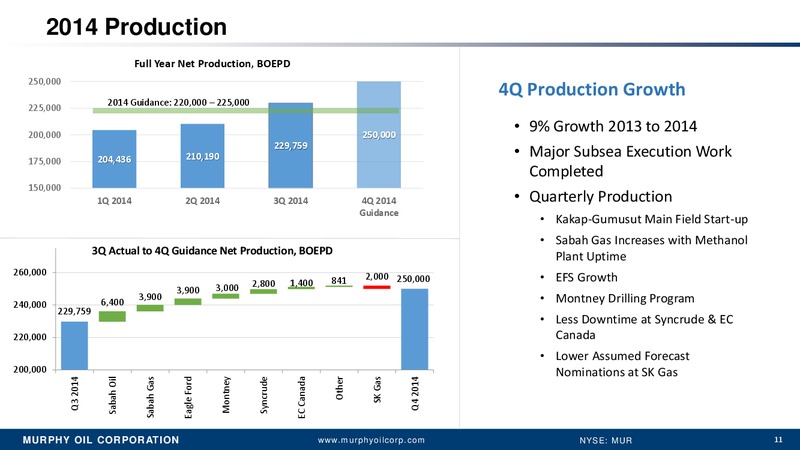Click the '9% Growth 2013 to 2014' bullet
800x450 pixels.
[612, 126]
